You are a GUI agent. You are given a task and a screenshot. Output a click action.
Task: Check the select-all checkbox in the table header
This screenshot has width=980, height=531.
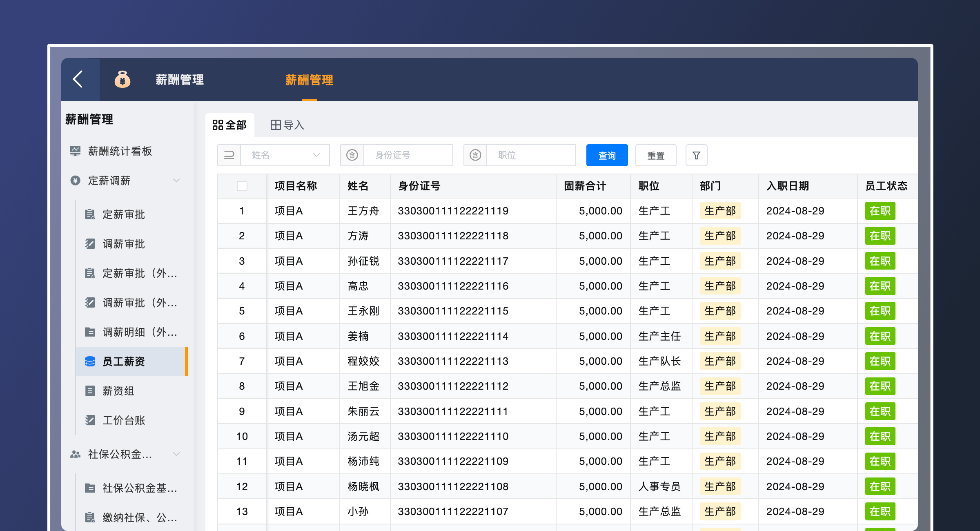click(242, 186)
